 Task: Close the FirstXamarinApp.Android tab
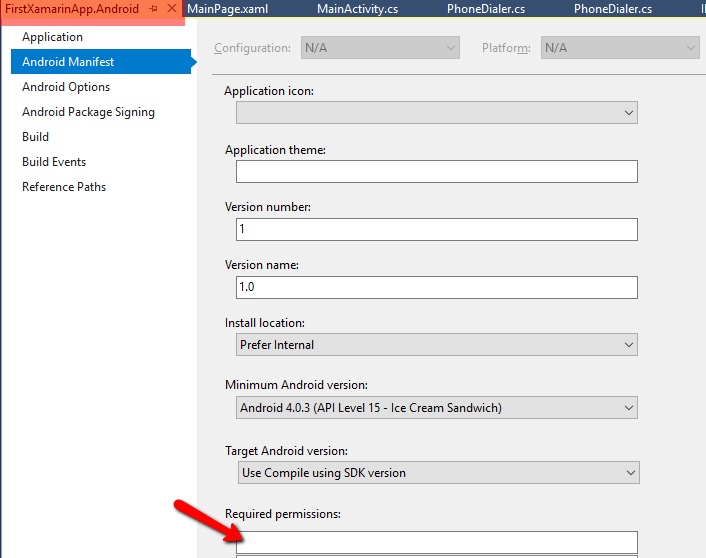coord(172,8)
